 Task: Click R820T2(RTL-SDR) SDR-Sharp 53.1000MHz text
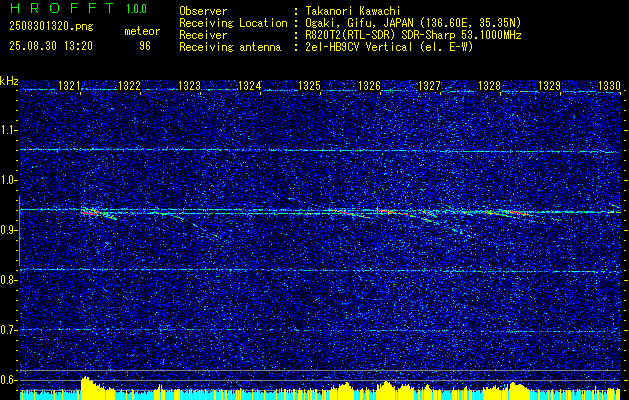[x=413, y=35]
